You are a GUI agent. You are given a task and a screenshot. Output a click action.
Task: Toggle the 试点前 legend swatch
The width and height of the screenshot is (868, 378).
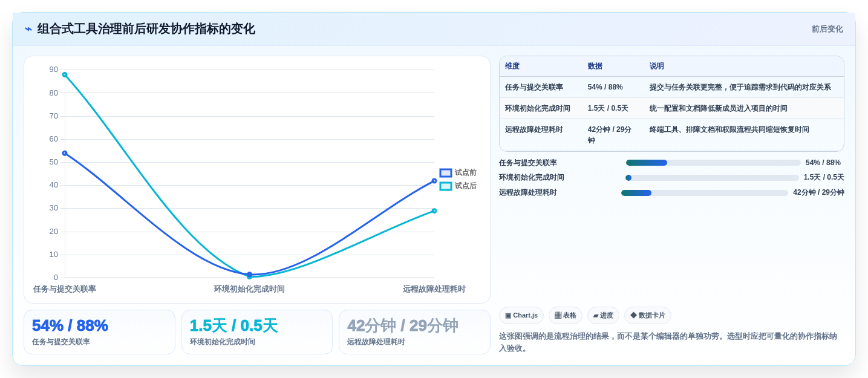coord(446,173)
